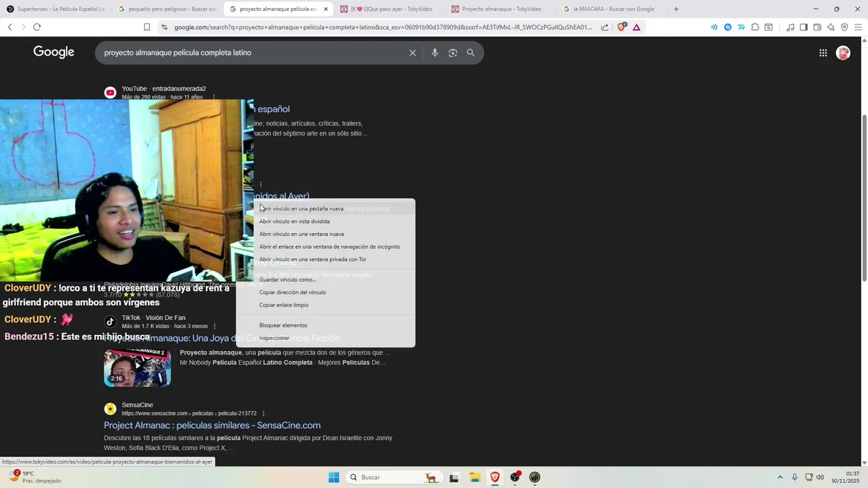The height and width of the screenshot is (488, 868).
Task: Close the proyecto almanaque película tab
Action: point(325,9)
